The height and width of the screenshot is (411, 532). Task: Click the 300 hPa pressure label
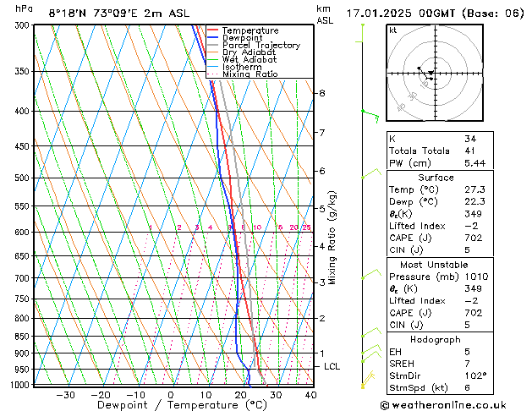24,25
